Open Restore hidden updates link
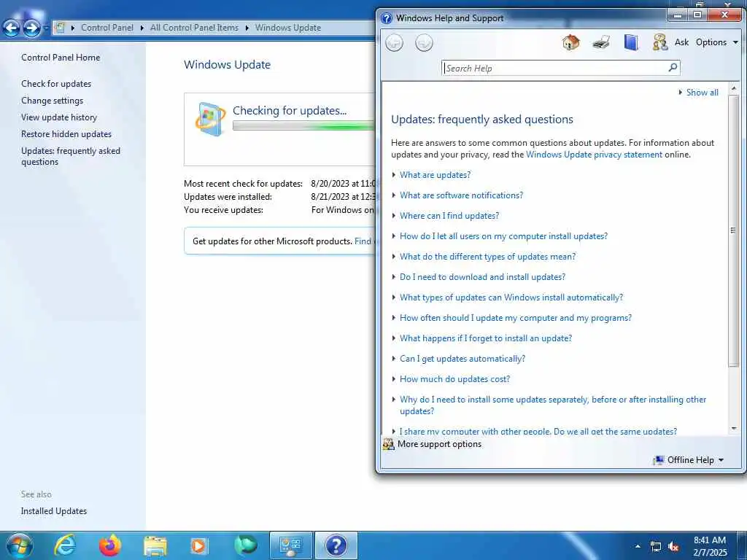Screen dimensions: 747x560 [x=66, y=134]
